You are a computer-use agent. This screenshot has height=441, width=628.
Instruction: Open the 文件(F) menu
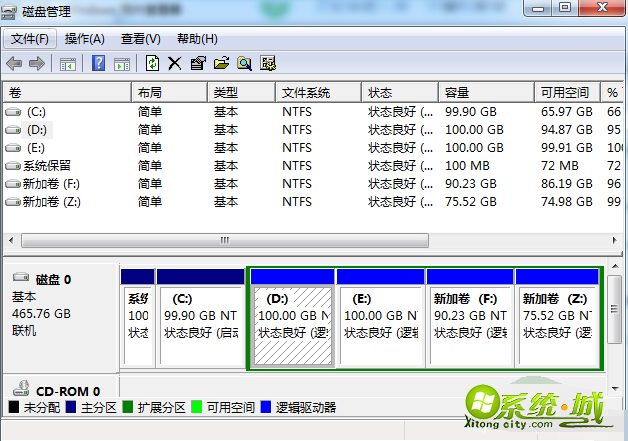[30, 39]
